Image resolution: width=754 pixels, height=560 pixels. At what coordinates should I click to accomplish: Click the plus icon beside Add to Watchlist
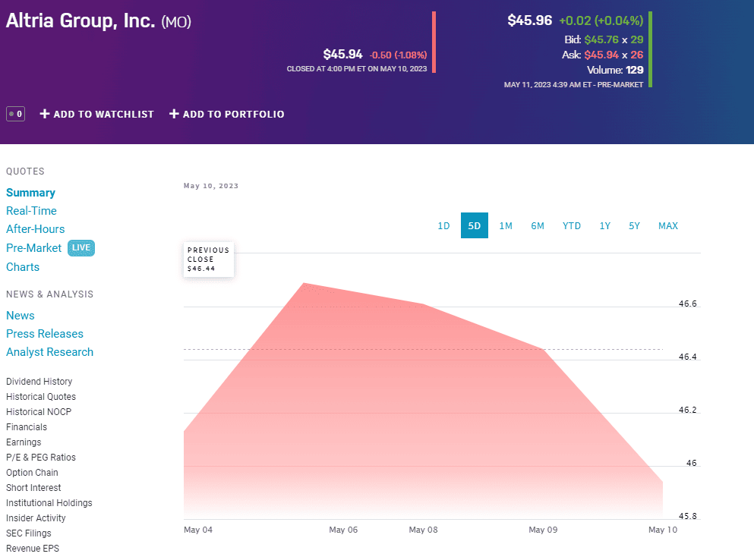(45, 114)
